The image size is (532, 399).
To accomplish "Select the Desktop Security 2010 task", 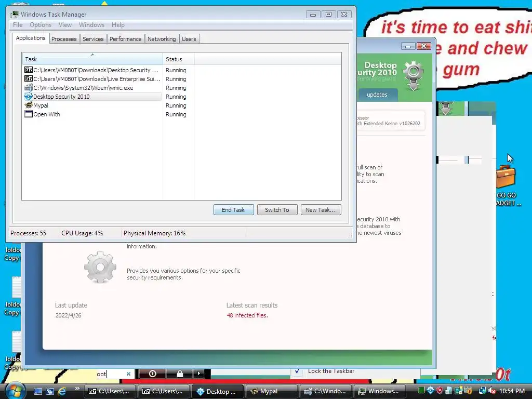I will pyautogui.click(x=92, y=97).
